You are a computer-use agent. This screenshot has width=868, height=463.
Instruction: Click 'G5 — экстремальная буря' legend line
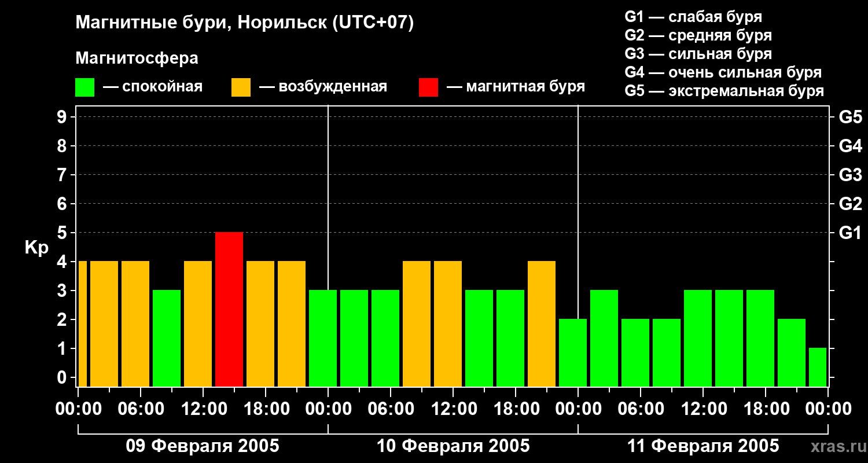(x=724, y=91)
